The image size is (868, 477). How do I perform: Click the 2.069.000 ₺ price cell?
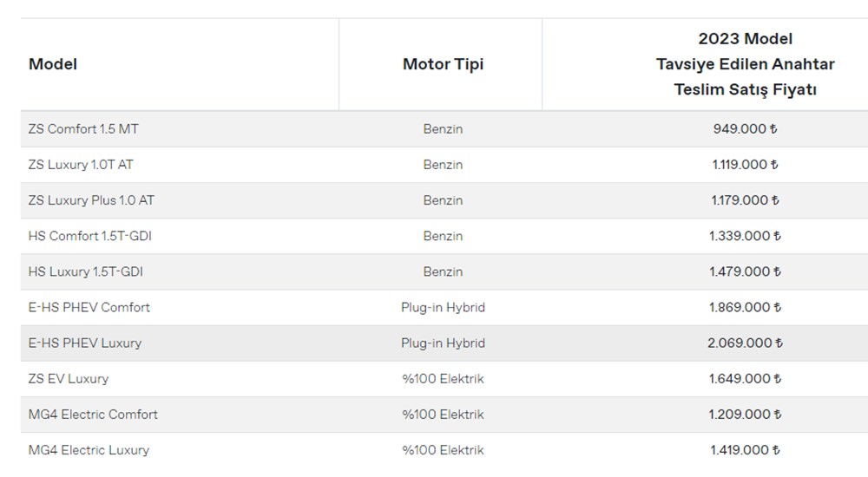tap(745, 343)
